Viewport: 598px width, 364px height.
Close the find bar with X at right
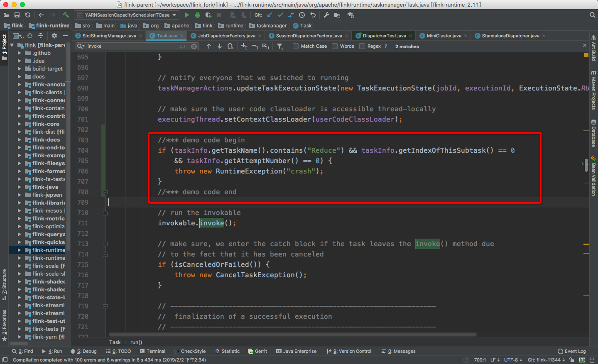coord(585,45)
